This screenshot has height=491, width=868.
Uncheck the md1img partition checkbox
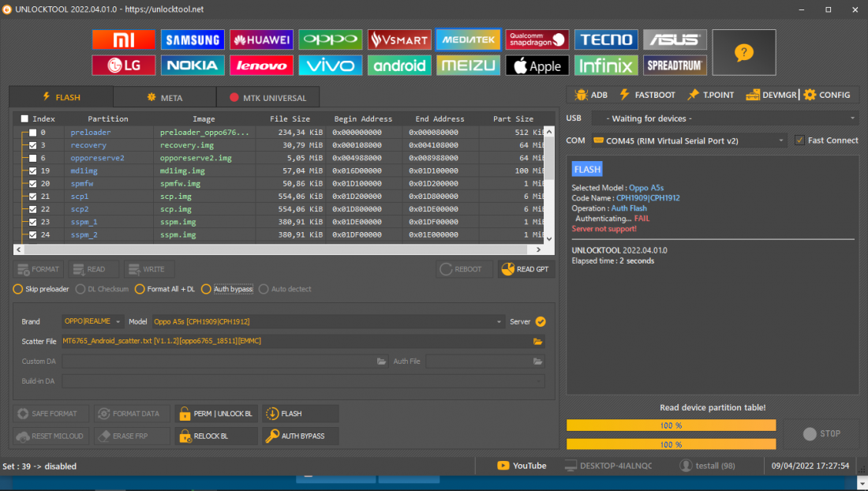click(32, 171)
